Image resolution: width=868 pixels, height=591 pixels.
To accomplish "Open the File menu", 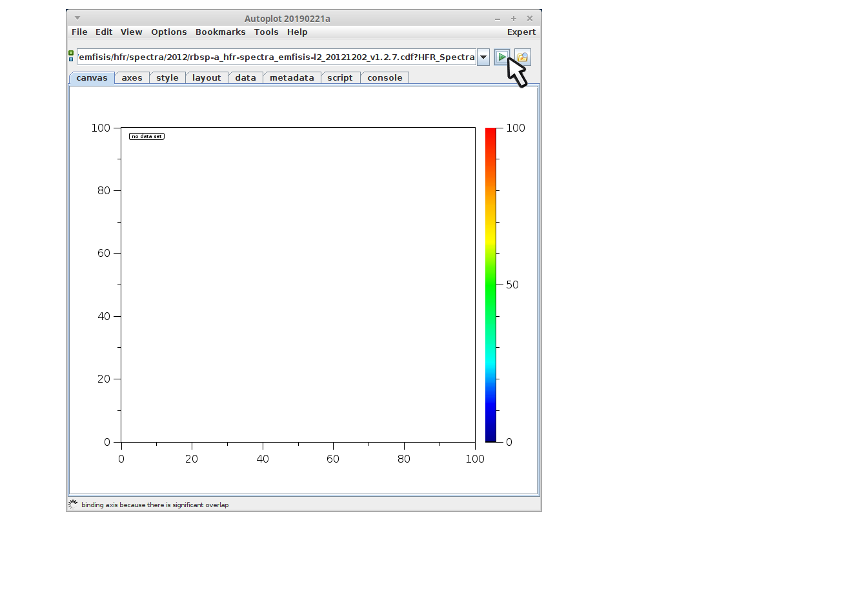I will [x=79, y=32].
